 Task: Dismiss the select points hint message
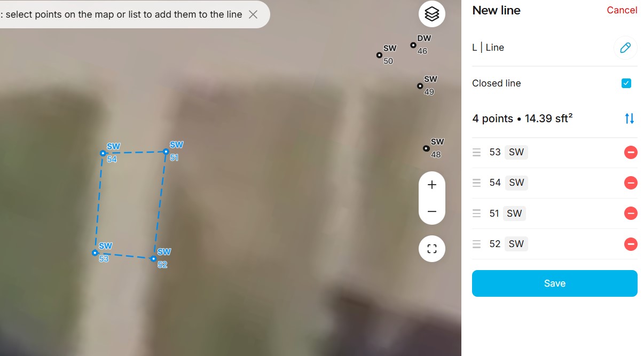tap(253, 14)
